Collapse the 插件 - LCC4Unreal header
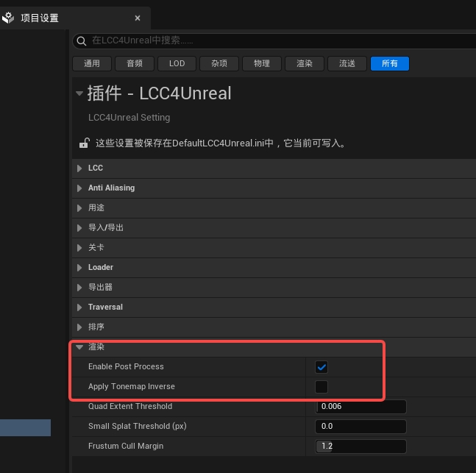The width and height of the screenshot is (476, 473). click(x=79, y=93)
